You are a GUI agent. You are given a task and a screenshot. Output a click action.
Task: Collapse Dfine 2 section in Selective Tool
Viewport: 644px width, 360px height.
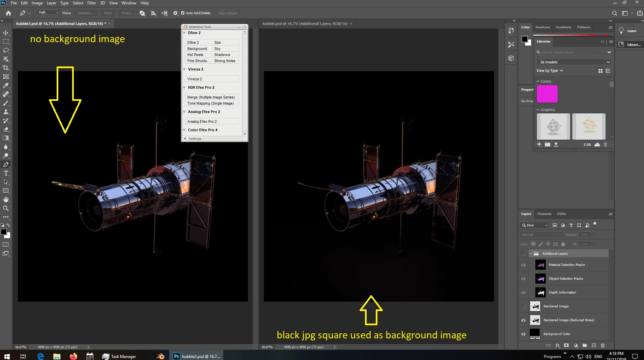tap(184, 33)
